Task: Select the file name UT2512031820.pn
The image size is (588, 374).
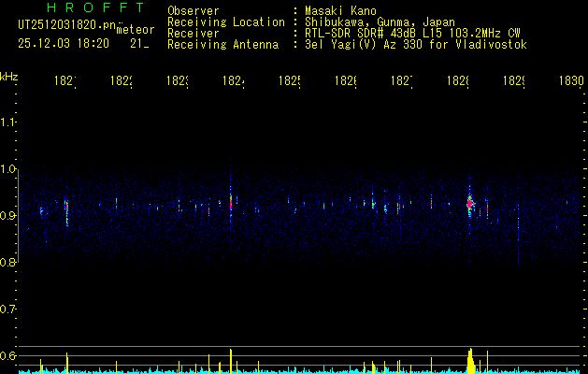Action: pos(67,25)
